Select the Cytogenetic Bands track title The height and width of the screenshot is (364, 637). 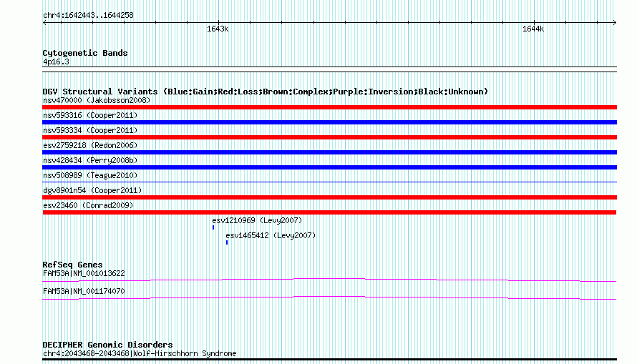point(85,53)
